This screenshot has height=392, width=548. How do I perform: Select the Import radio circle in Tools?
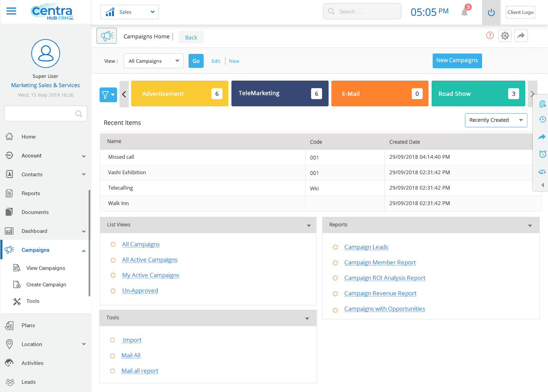click(x=112, y=340)
